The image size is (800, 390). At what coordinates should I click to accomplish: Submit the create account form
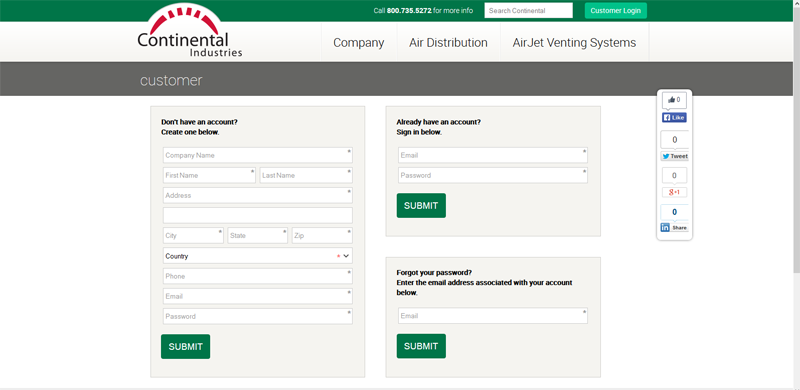[x=186, y=347]
